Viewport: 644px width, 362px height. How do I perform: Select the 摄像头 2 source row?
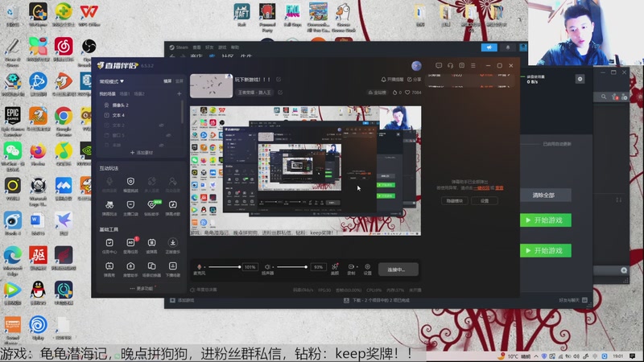tap(139, 105)
